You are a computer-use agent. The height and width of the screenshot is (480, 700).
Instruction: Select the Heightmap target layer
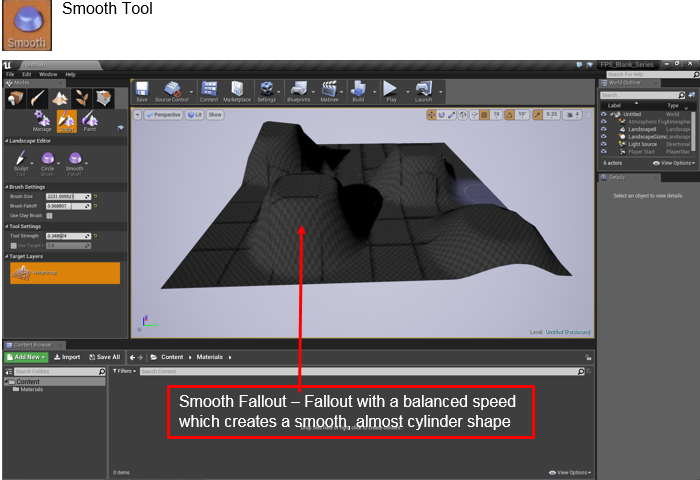pyautogui.click(x=65, y=273)
